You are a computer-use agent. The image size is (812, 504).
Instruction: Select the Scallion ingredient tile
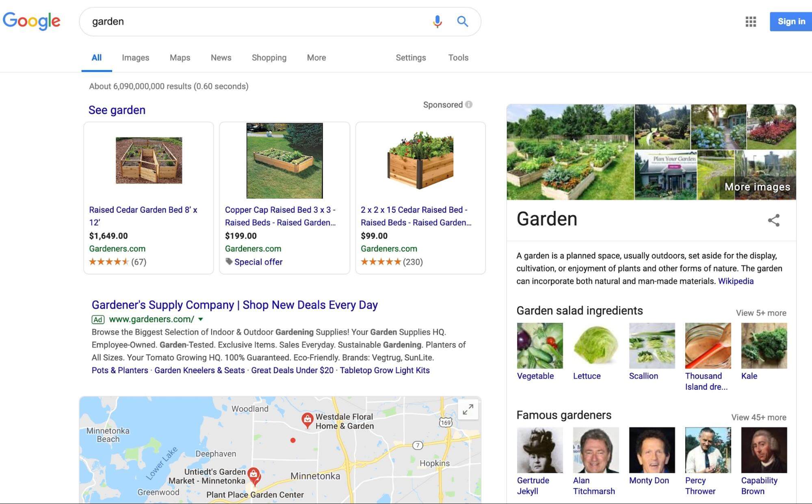coord(652,352)
